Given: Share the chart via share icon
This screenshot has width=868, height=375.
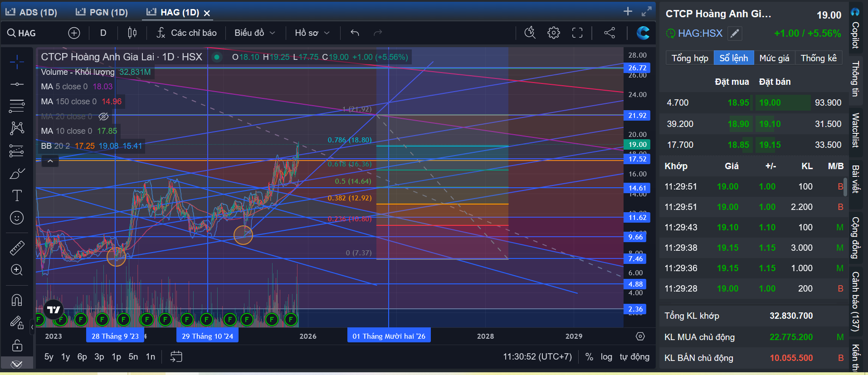Looking at the screenshot, I should 610,33.
